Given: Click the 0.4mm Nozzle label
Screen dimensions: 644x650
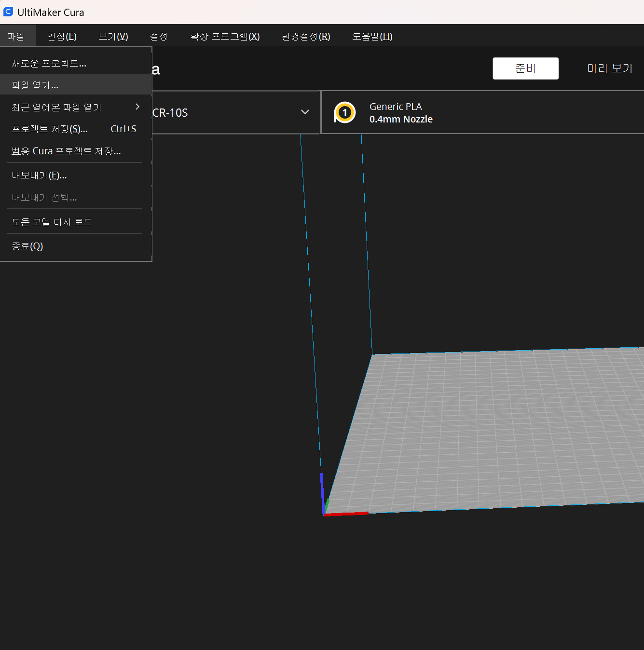Looking at the screenshot, I should tap(401, 119).
